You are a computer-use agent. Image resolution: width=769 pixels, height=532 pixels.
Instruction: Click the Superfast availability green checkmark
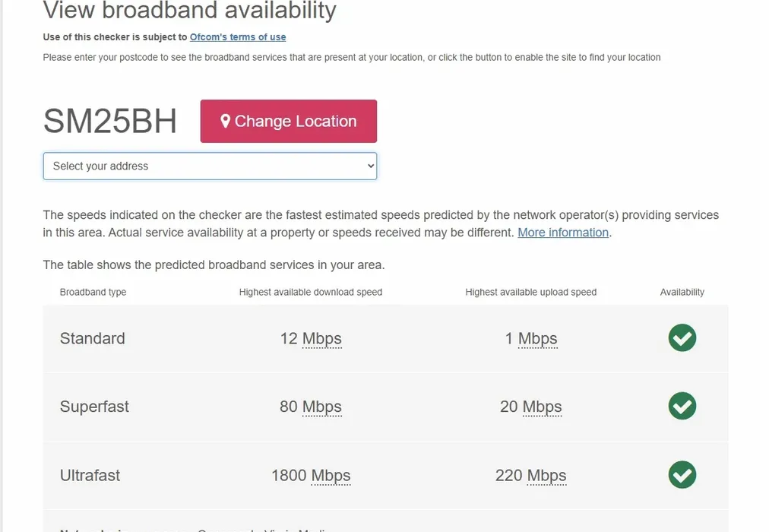(682, 407)
